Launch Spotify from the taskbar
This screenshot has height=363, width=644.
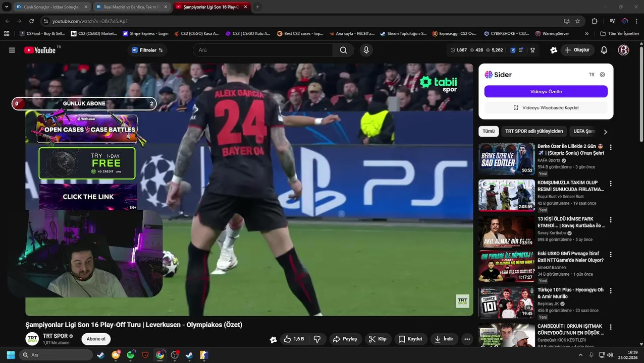pos(131,355)
